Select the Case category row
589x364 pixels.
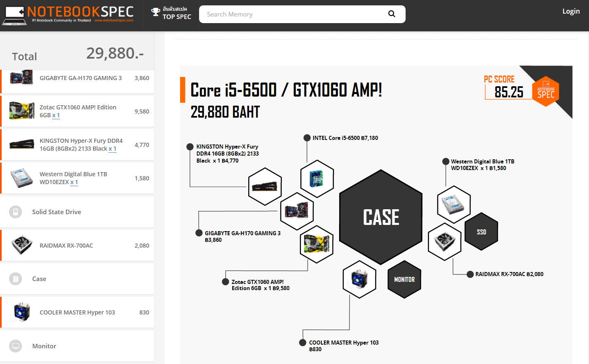point(77,279)
